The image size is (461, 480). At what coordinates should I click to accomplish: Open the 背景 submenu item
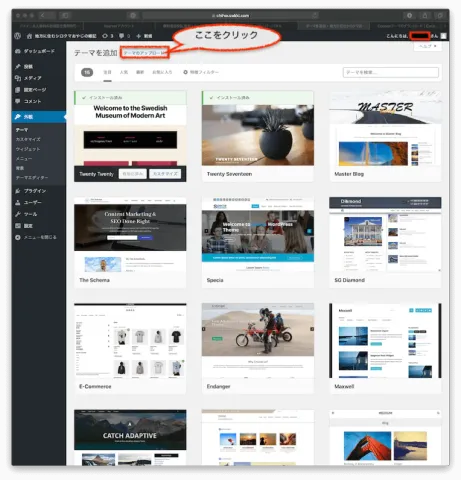pyautogui.click(x=20, y=168)
